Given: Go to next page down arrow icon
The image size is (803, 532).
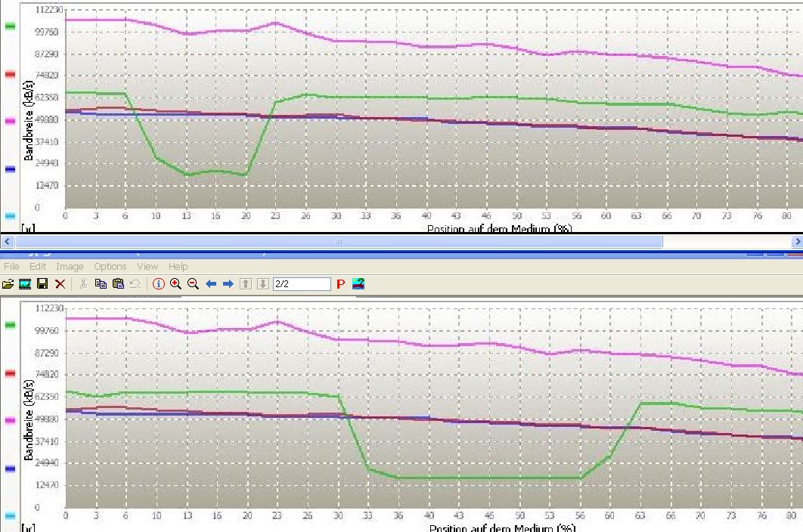Looking at the screenshot, I should coord(262,283).
